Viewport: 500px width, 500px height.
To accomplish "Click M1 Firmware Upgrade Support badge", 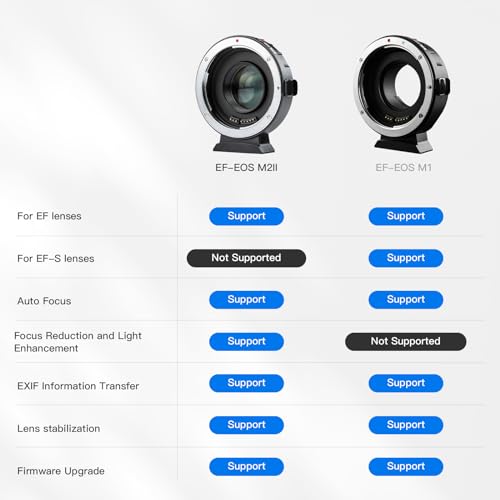I will coord(406,466).
